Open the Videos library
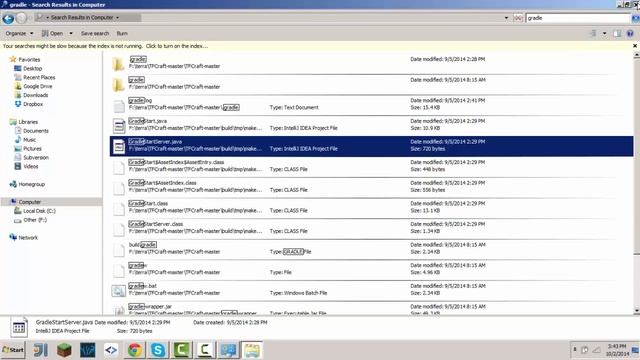Screen dimensions: 640x360 (31, 167)
